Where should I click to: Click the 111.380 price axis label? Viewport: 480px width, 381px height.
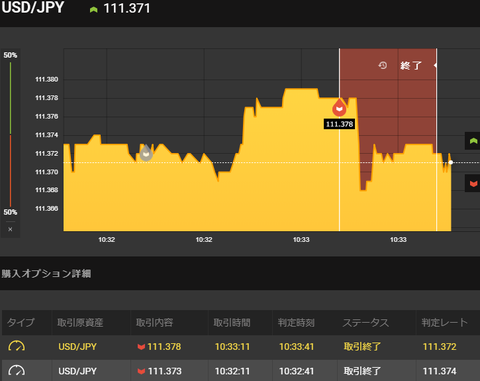click(47, 79)
